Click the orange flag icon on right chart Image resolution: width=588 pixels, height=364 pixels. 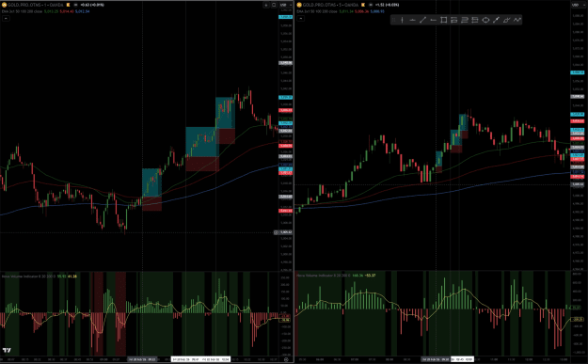point(363,5)
